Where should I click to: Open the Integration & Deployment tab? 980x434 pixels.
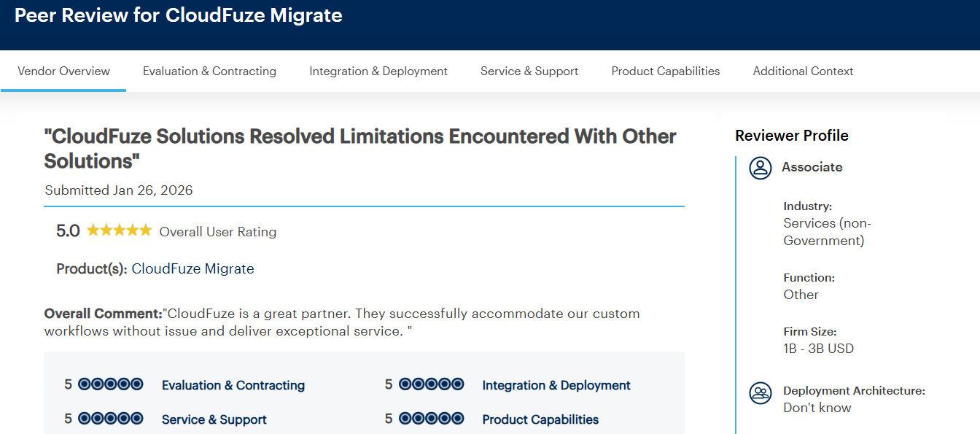pos(378,71)
